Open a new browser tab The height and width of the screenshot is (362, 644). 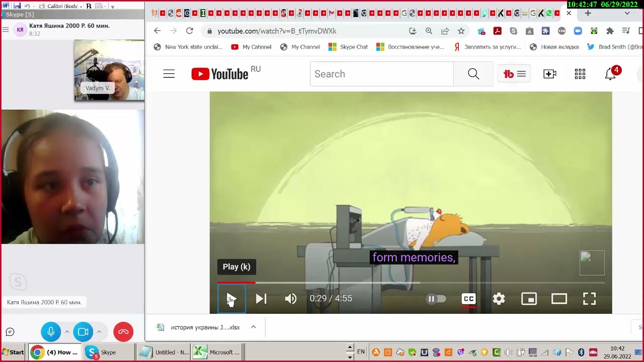pos(588,13)
